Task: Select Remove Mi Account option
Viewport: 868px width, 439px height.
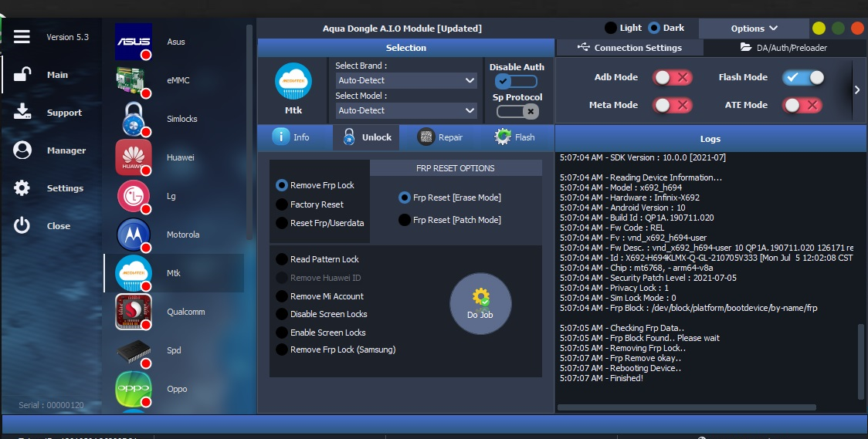Action: 320,296
